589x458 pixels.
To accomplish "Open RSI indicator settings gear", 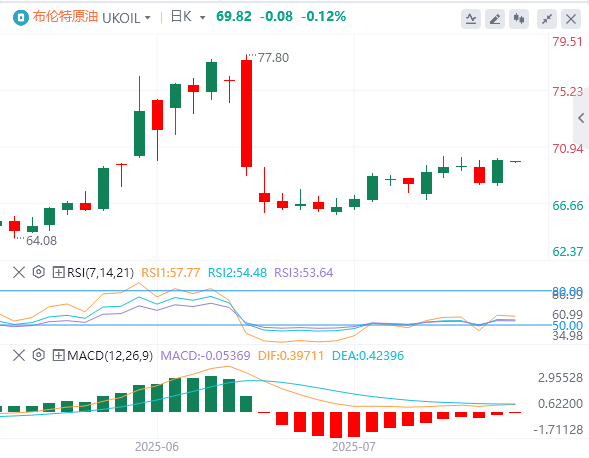I will tap(39, 272).
